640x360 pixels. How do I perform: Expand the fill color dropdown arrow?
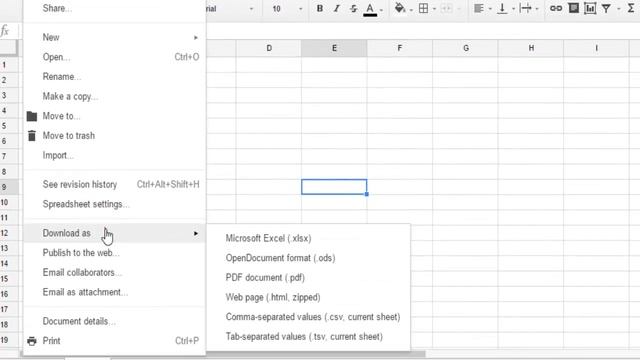411,9
